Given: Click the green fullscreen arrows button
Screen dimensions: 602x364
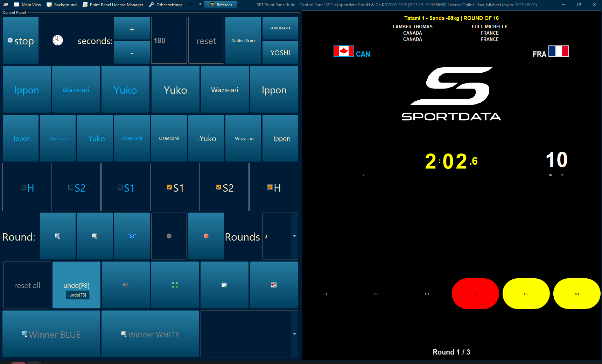Looking at the screenshot, I should click(175, 285).
